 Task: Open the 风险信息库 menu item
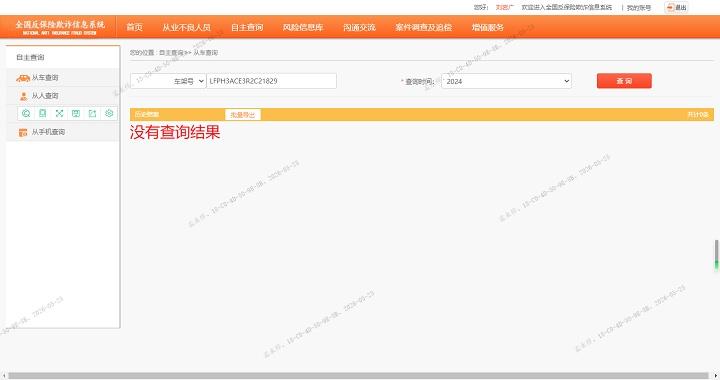tap(303, 27)
